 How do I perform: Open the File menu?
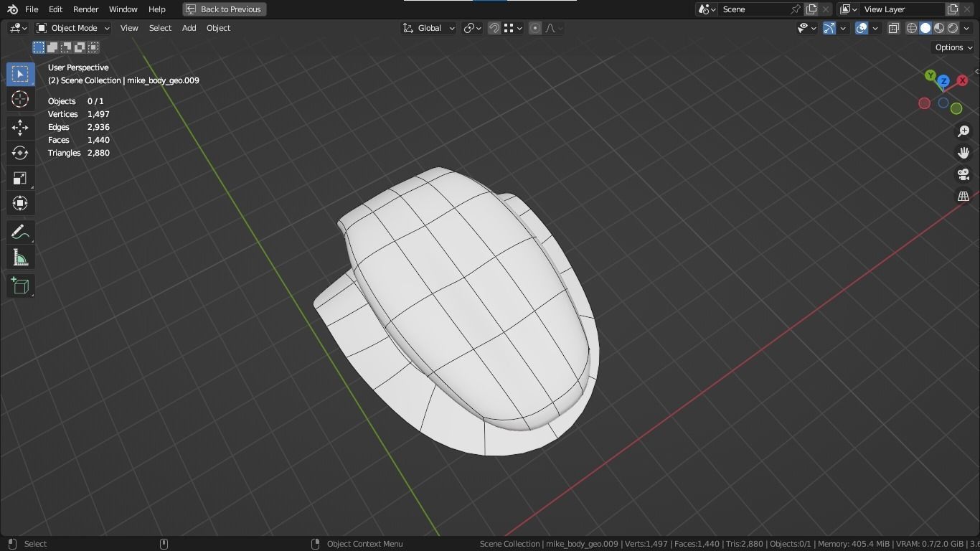[x=32, y=9]
